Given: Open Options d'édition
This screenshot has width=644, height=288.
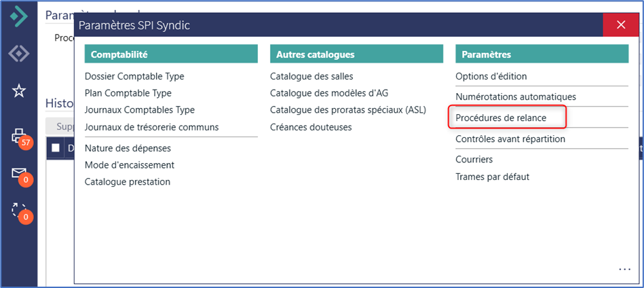Looking at the screenshot, I should [x=491, y=77].
